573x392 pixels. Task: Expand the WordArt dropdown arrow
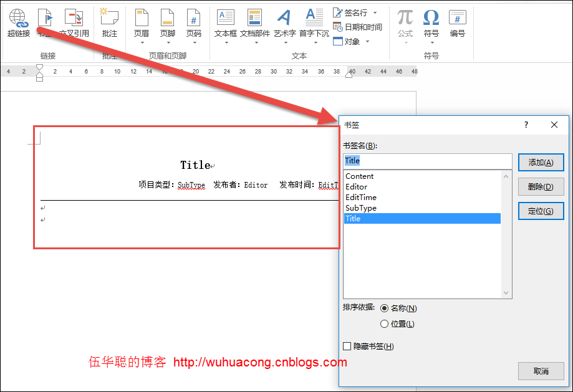pos(286,43)
